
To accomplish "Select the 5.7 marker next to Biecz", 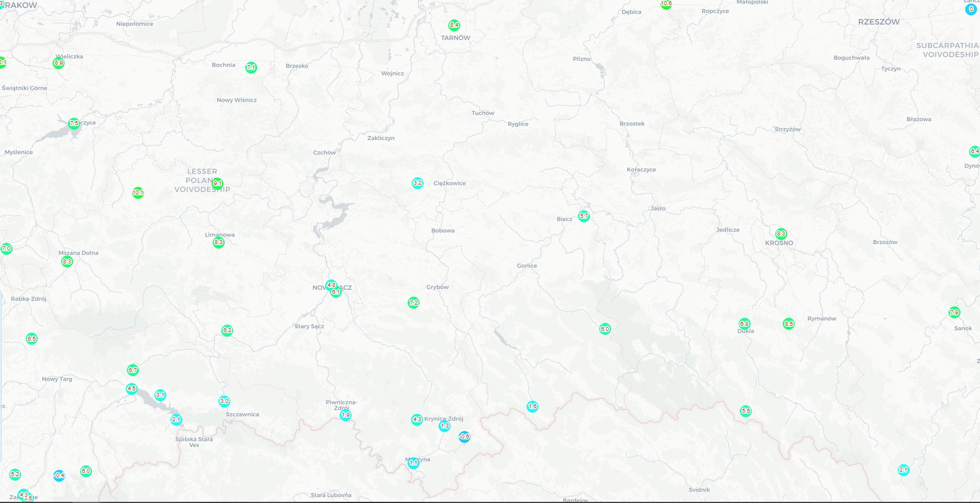I will pos(584,215).
